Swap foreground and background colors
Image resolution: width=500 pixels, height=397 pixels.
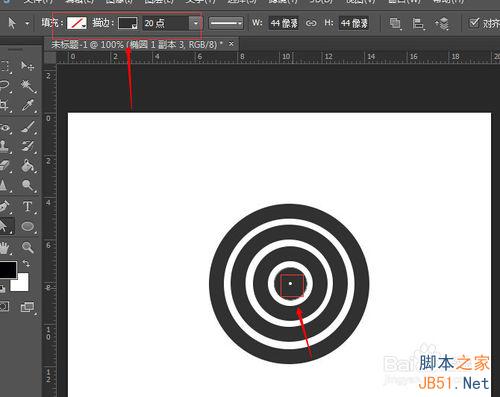click(26, 263)
